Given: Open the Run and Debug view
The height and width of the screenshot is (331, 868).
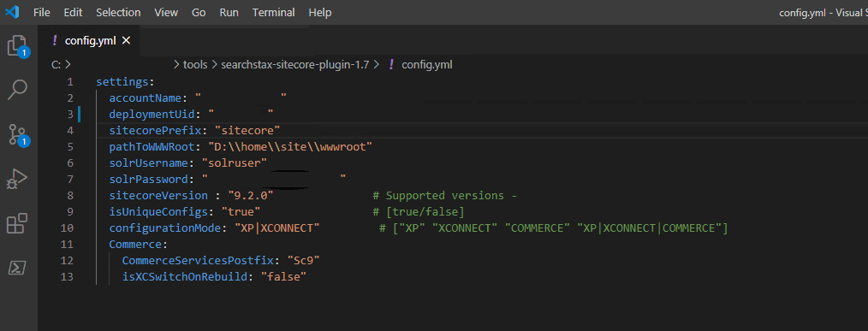Looking at the screenshot, I should click(17, 179).
